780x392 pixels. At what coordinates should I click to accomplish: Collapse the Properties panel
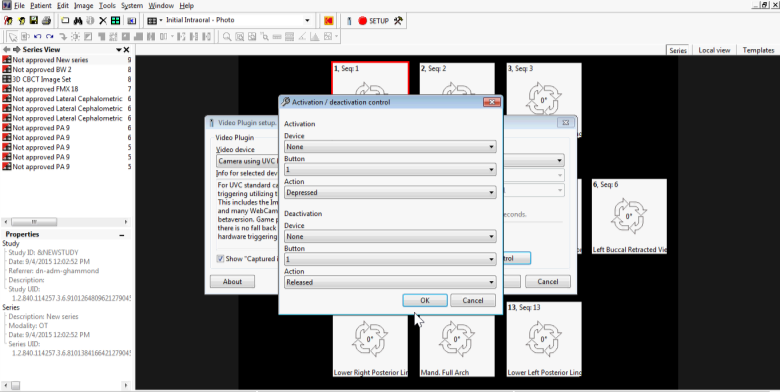122,235
